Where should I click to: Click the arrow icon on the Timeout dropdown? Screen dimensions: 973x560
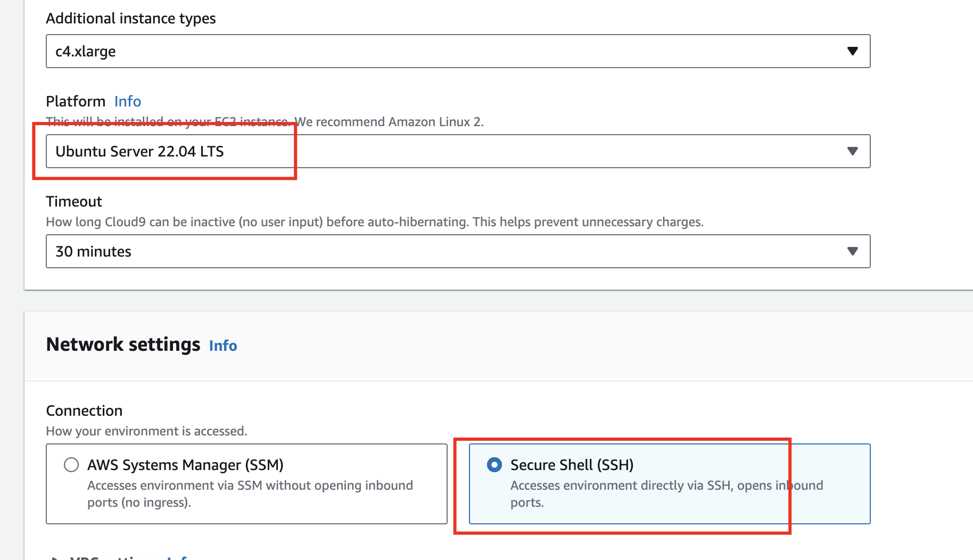pos(852,251)
